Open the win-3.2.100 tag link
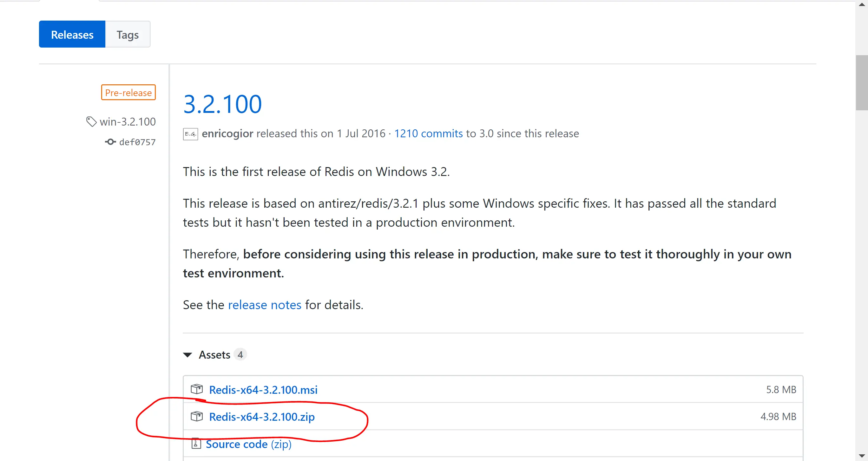868x461 pixels. coord(128,121)
